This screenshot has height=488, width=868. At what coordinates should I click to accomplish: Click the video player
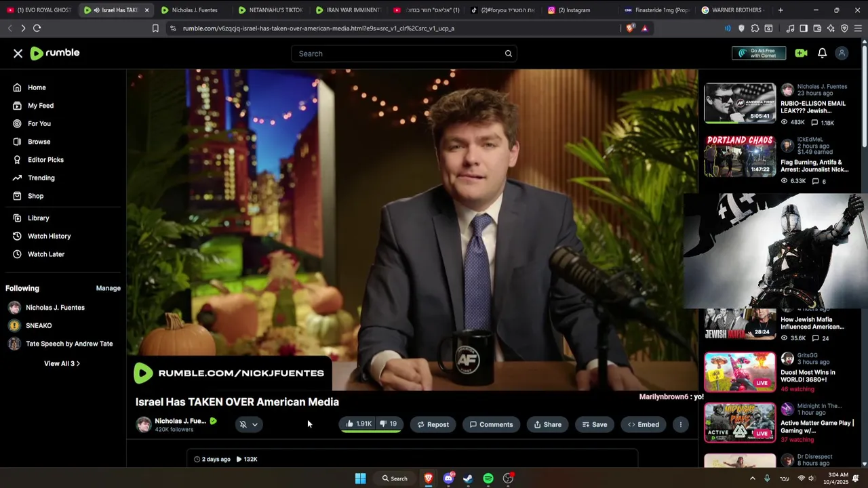click(x=412, y=230)
